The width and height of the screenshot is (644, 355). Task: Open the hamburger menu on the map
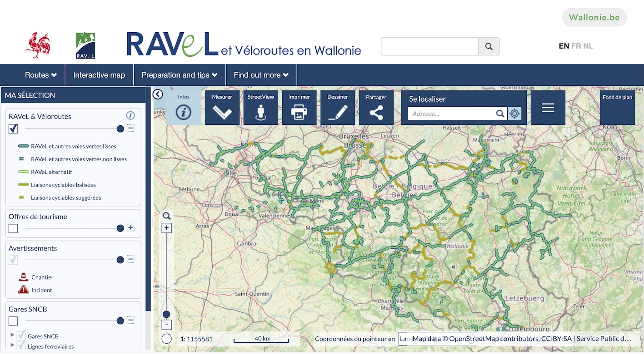548,108
